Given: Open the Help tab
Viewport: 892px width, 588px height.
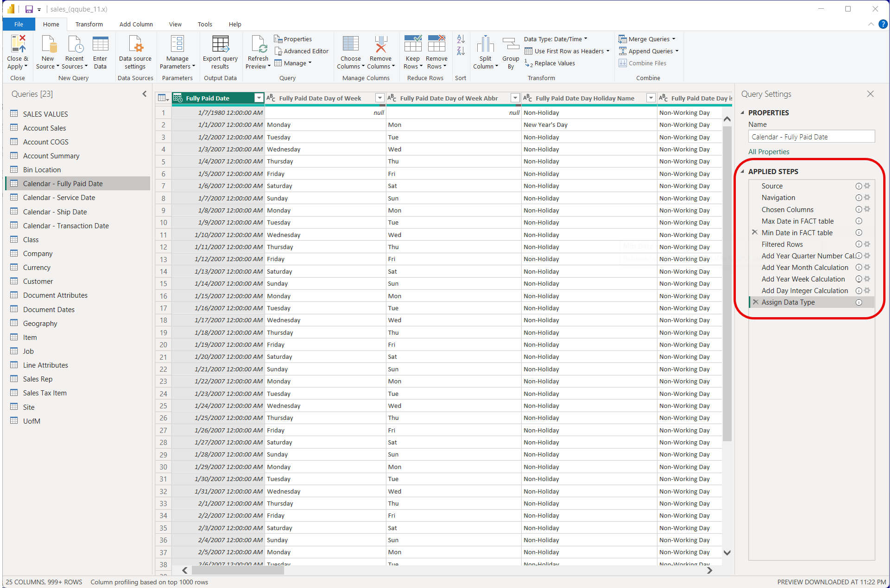Looking at the screenshot, I should tap(235, 24).
